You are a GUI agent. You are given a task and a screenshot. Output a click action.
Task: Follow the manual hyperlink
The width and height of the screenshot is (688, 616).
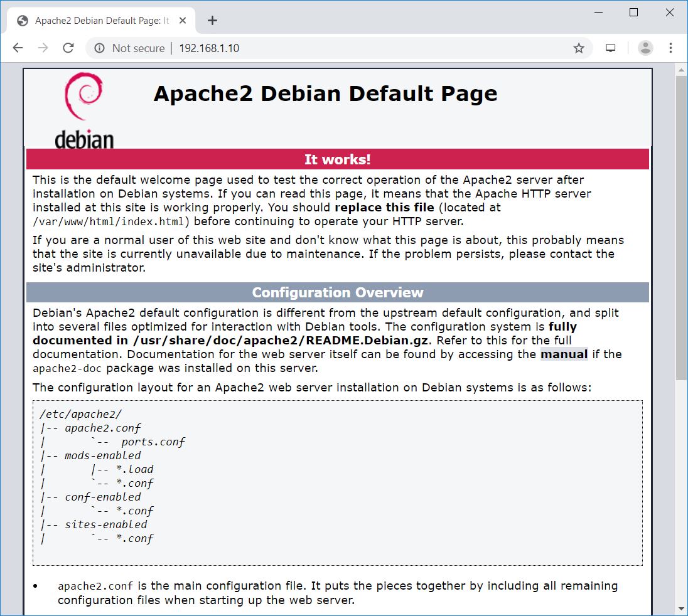click(564, 354)
